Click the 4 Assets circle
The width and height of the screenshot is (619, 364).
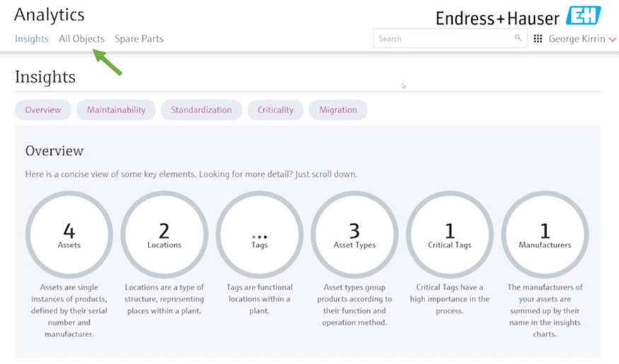point(69,235)
